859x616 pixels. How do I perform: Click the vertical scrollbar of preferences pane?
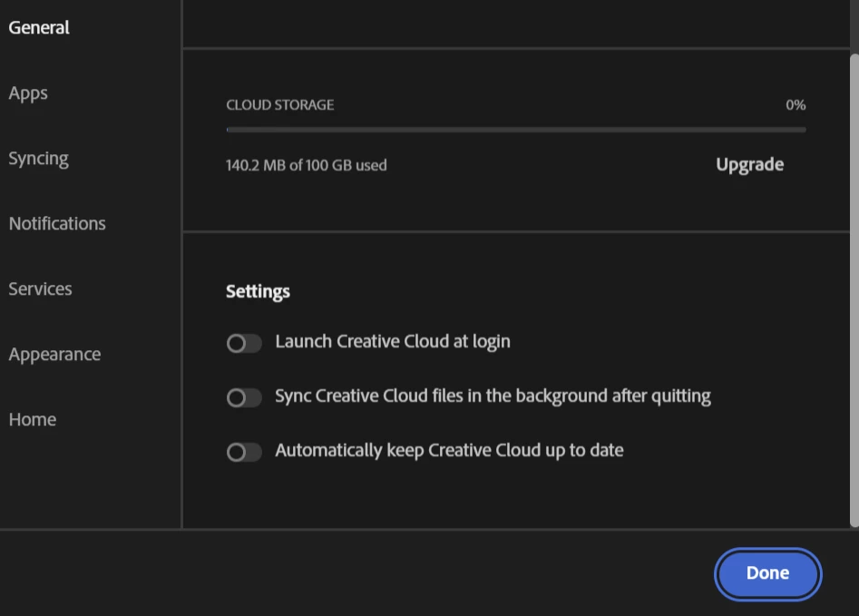click(x=854, y=290)
